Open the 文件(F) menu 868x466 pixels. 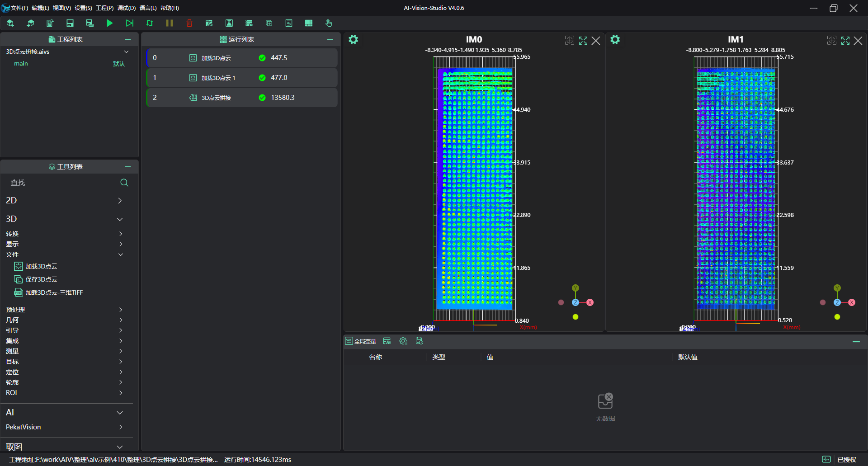click(19, 8)
